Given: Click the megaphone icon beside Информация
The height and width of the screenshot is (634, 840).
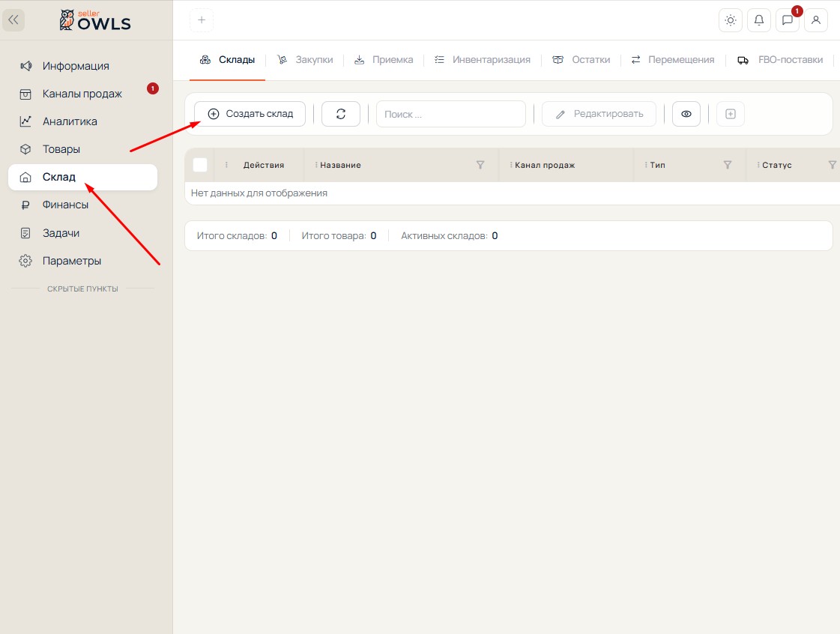Looking at the screenshot, I should (25, 66).
